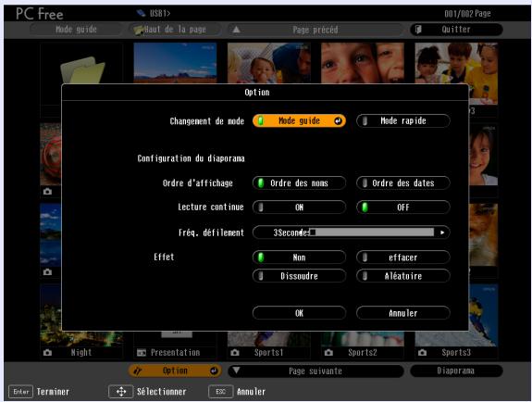Viewport: 532px width, 402px height.
Task: Select the Mode rapide option
Action: click(403, 121)
